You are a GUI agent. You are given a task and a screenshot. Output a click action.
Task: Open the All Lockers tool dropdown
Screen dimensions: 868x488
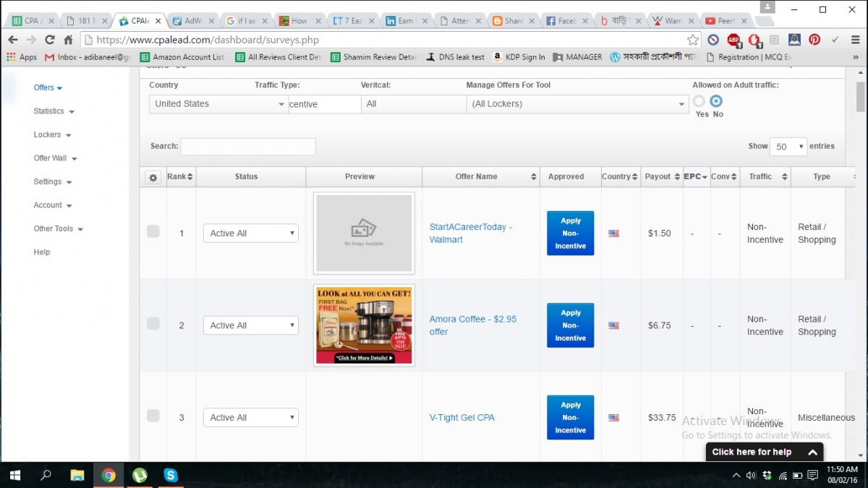(x=577, y=104)
